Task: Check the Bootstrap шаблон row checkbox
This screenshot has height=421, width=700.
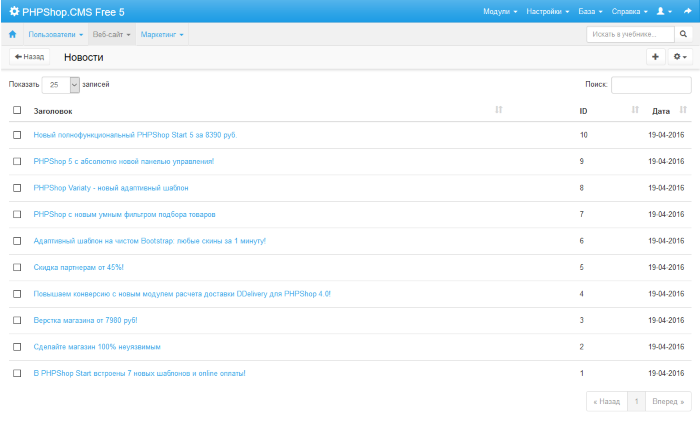Action: (x=17, y=241)
